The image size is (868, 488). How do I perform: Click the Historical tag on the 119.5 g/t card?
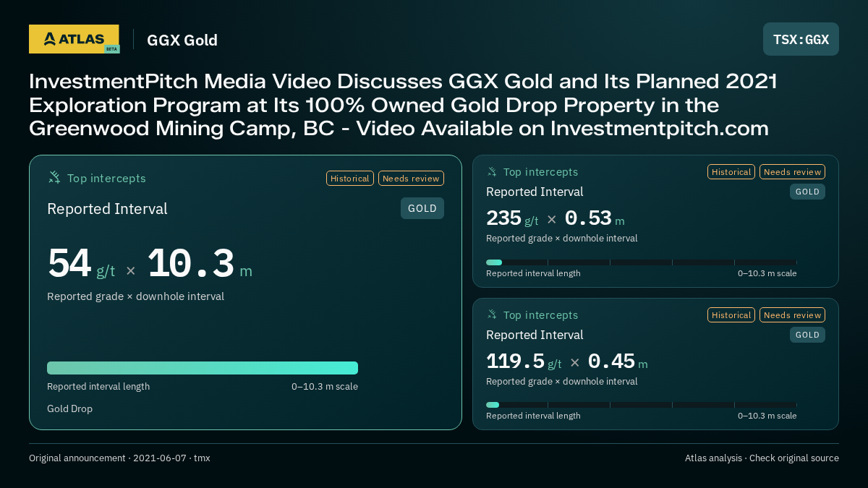(x=731, y=315)
